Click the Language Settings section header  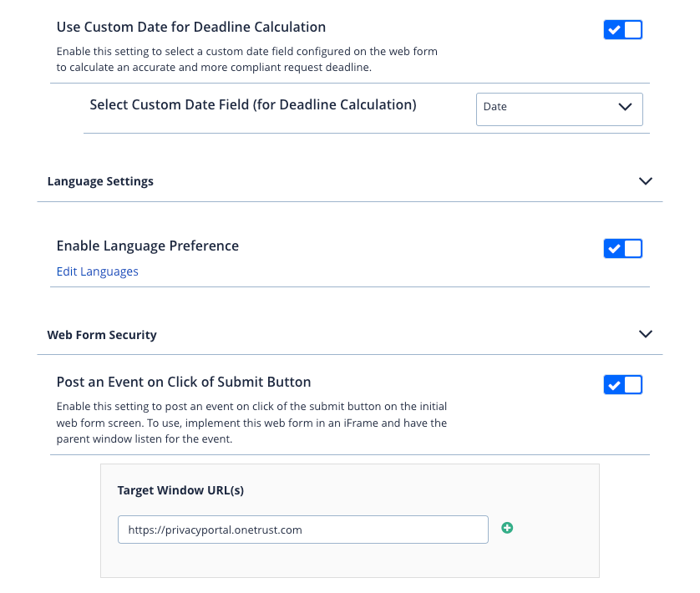click(x=100, y=180)
